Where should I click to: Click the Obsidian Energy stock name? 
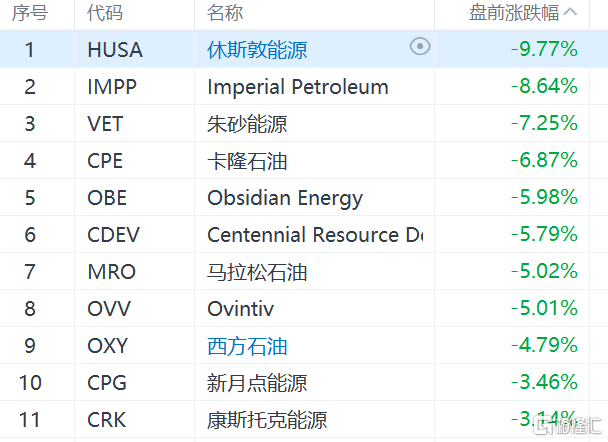(x=285, y=197)
